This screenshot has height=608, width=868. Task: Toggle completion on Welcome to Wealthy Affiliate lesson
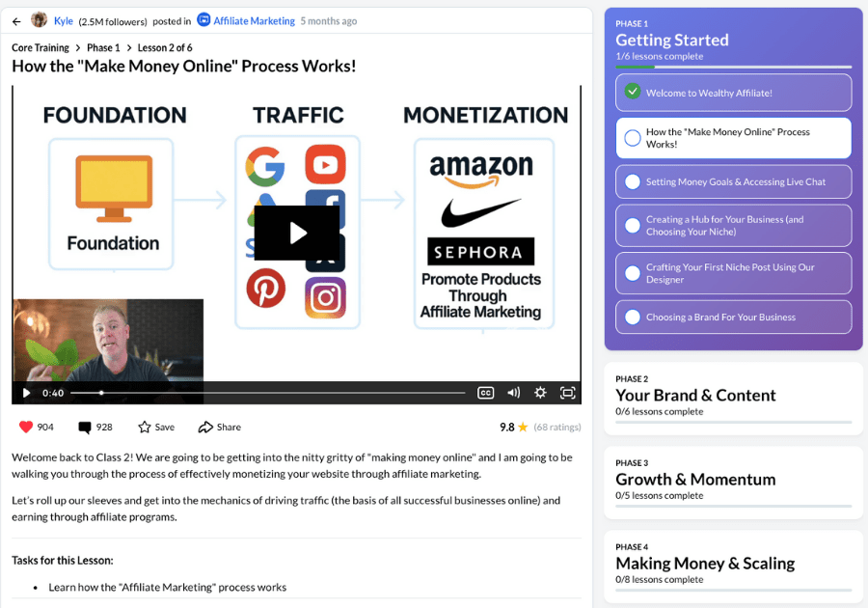[x=631, y=92]
